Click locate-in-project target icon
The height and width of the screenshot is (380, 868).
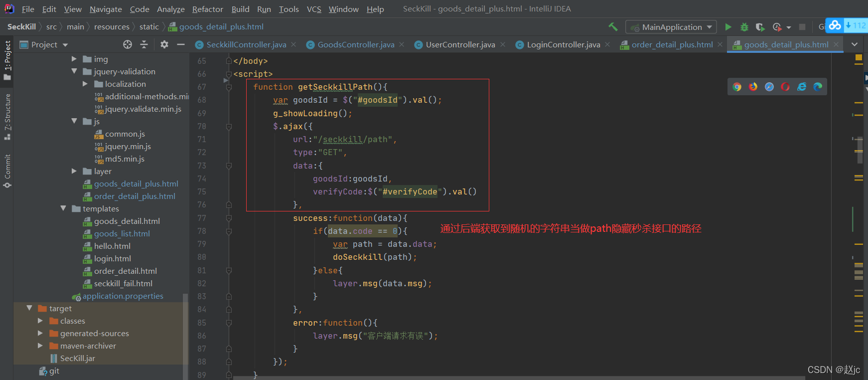click(128, 44)
